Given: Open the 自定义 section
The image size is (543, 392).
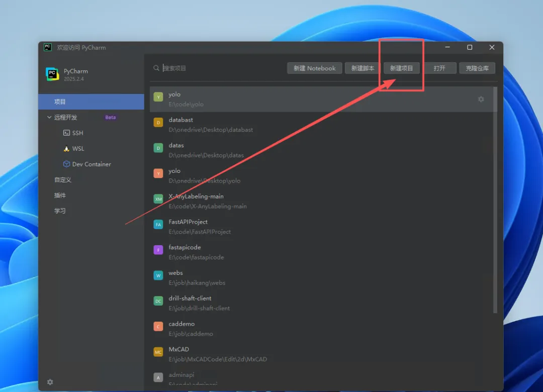Looking at the screenshot, I should click(x=63, y=180).
